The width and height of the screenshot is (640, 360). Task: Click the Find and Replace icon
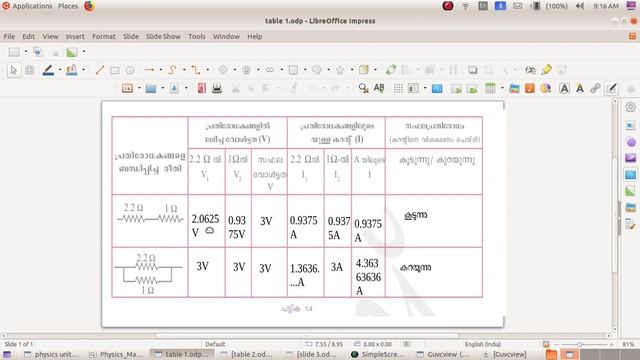coord(363,88)
